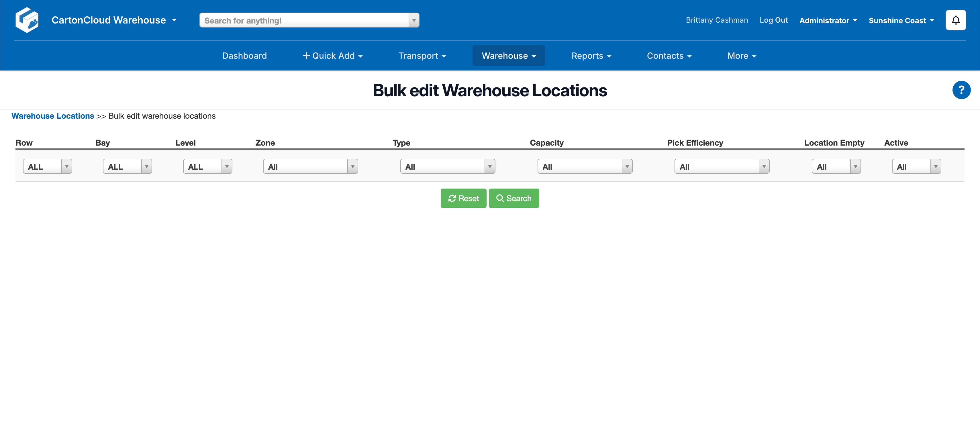Expand the global search box dropdown arrow
The image size is (980, 423).
(x=413, y=21)
